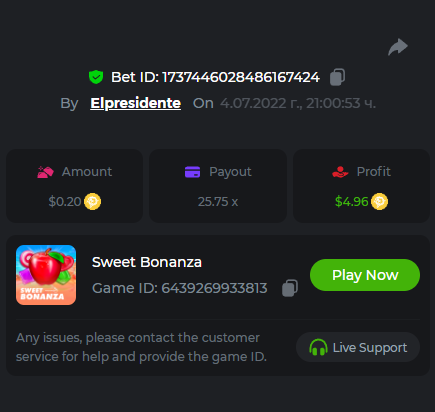Screen dimensions: 435x412
Task: Click the green verified shield icon
Action: coord(96,77)
